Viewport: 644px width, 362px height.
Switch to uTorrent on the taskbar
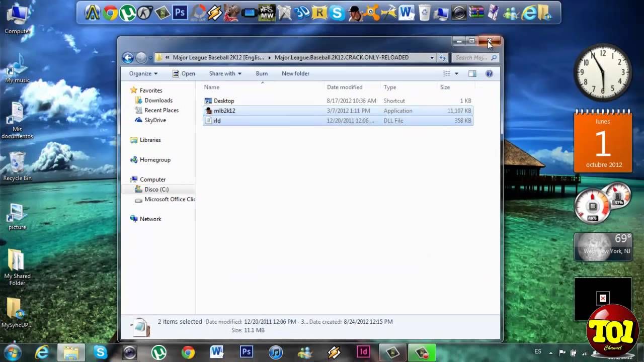pos(159,352)
